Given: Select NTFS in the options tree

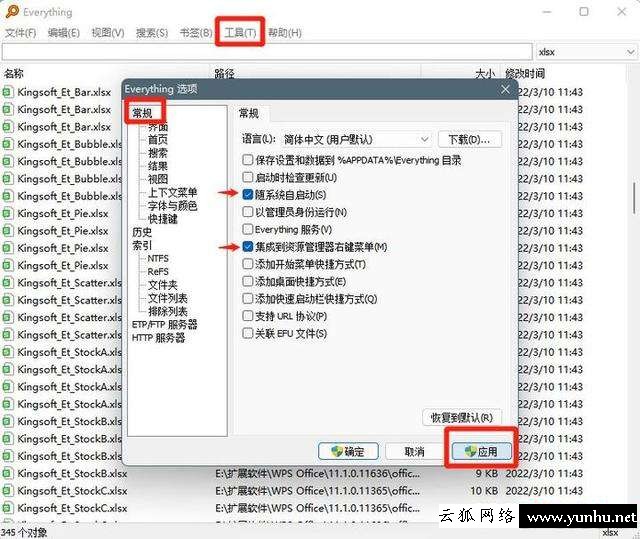Looking at the screenshot, I should (x=158, y=258).
